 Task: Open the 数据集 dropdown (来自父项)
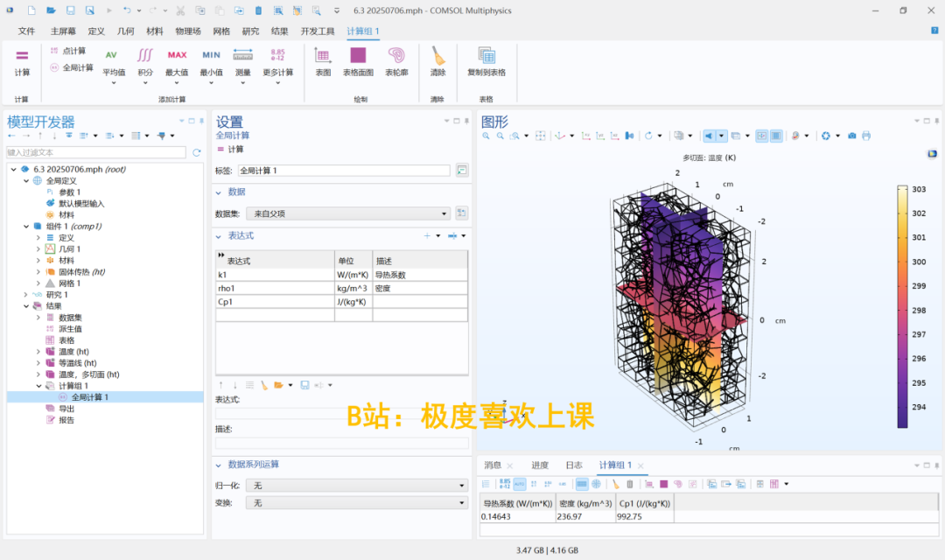[x=348, y=213]
